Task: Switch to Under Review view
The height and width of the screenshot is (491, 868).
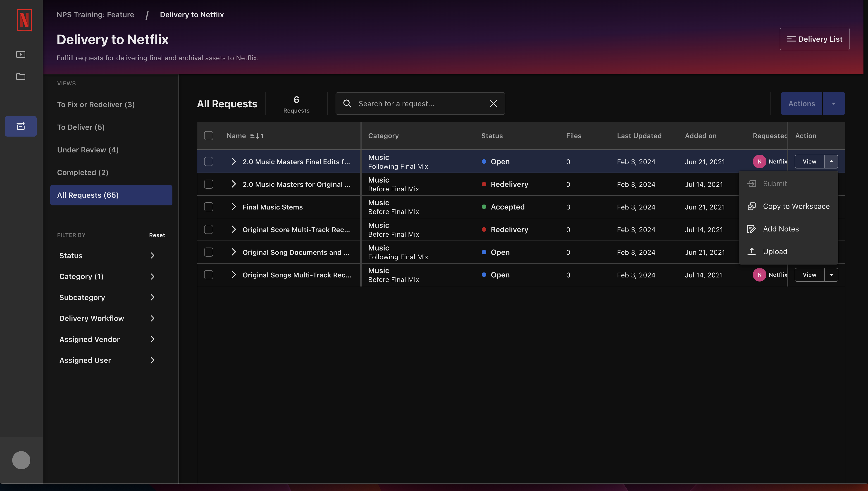Action: click(111, 150)
